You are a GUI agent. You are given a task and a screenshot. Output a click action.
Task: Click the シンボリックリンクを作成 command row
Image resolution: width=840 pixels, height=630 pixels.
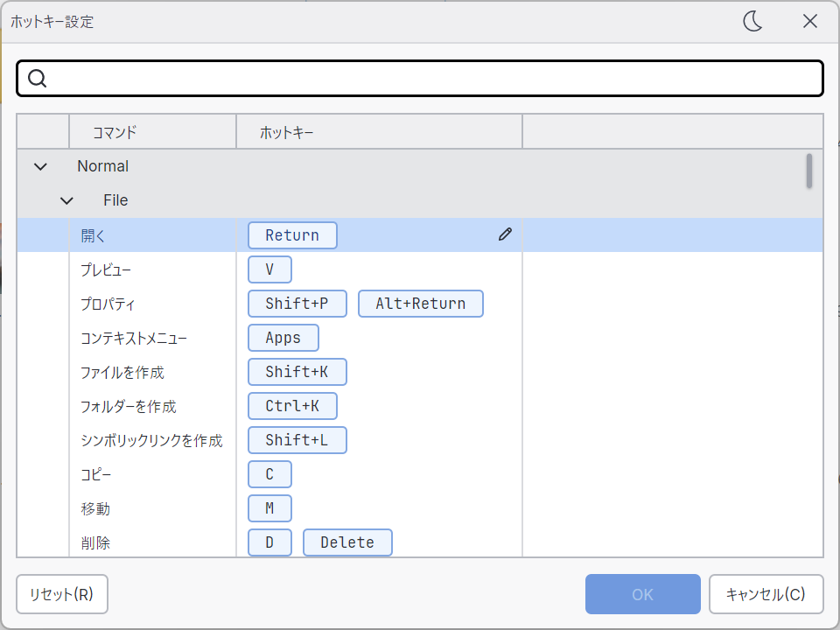coord(151,440)
